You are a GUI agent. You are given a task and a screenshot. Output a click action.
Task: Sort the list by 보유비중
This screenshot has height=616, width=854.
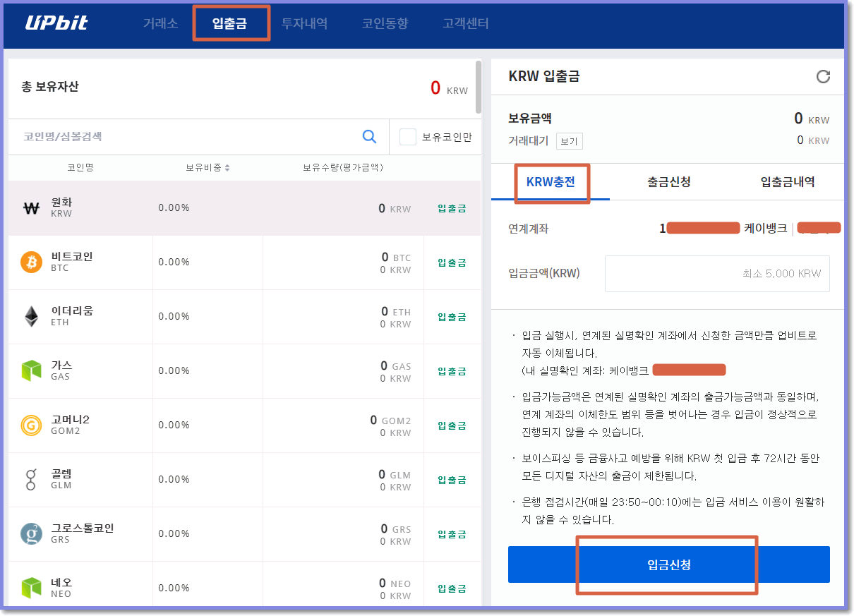pos(208,167)
